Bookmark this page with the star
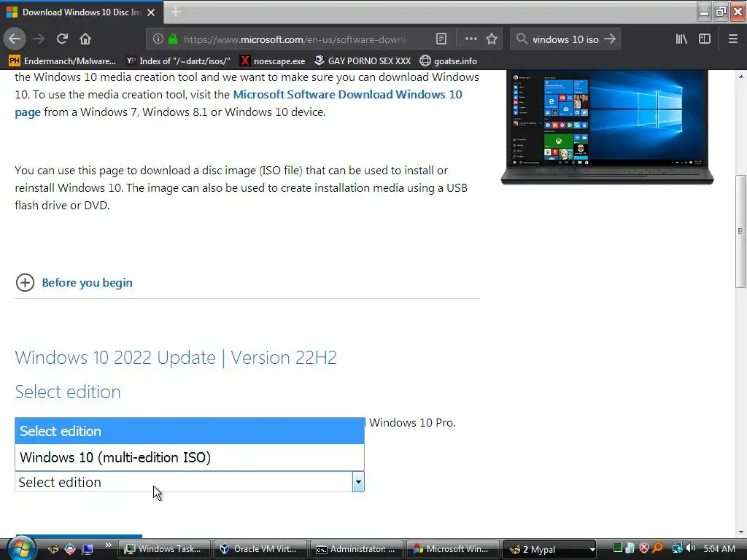Image resolution: width=747 pixels, height=560 pixels. click(492, 39)
